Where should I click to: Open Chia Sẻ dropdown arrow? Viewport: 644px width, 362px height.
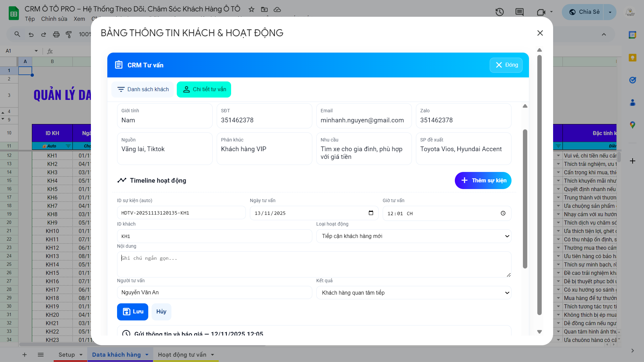[x=610, y=12]
